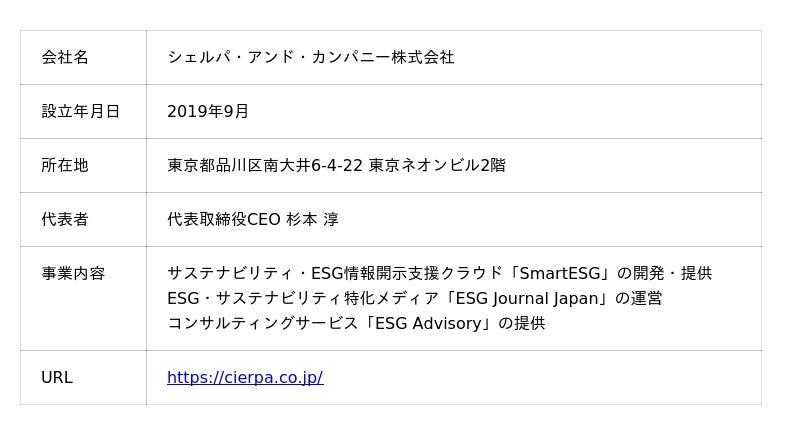The height and width of the screenshot is (435, 800).
Task: Select the 代表取締役CEO title text
Action: [x=224, y=220]
